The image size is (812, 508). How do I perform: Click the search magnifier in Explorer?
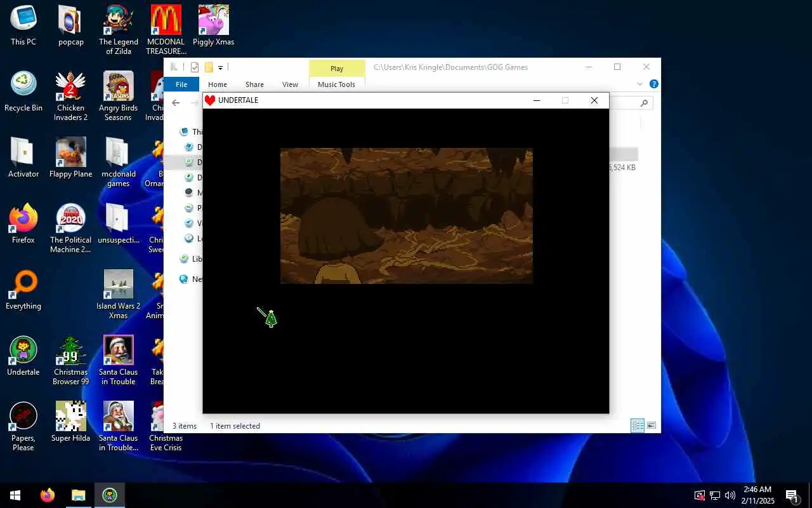(x=644, y=103)
